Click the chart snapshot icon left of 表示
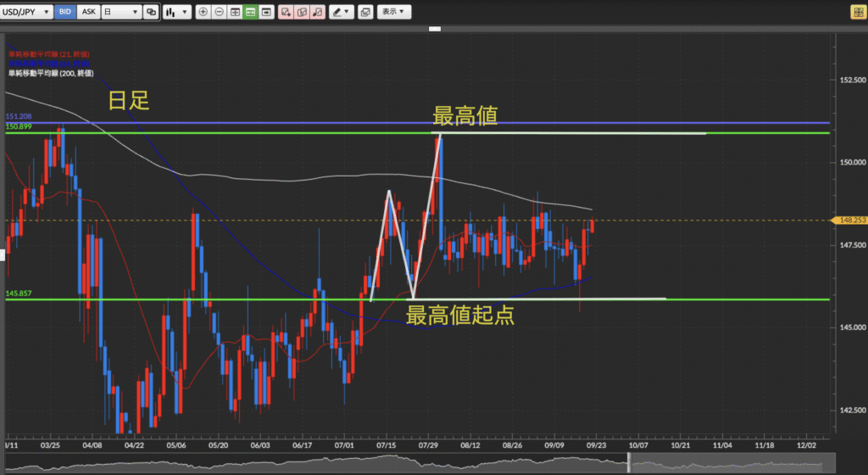868x475 pixels. tap(365, 13)
